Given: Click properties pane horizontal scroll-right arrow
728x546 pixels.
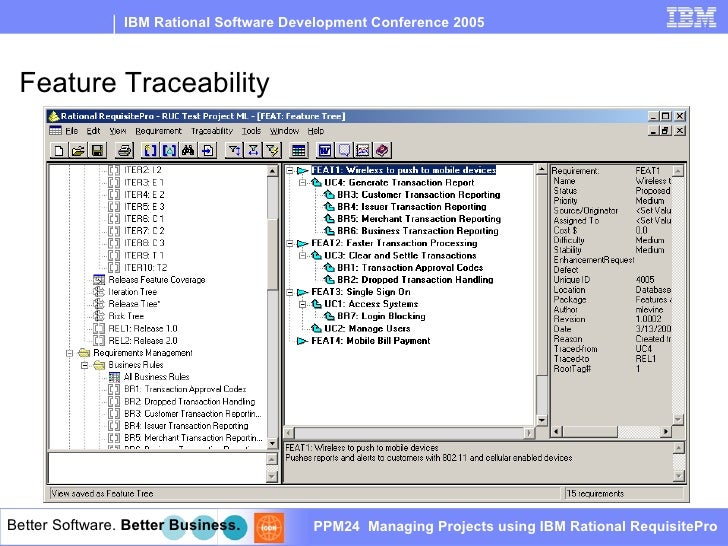Looking at the screenshot, I should click(666, 432).
